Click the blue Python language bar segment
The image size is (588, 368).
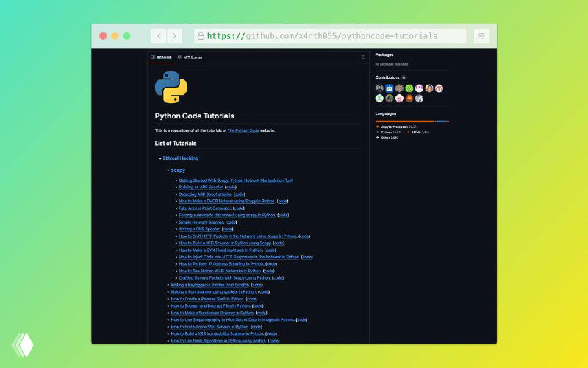440,121
